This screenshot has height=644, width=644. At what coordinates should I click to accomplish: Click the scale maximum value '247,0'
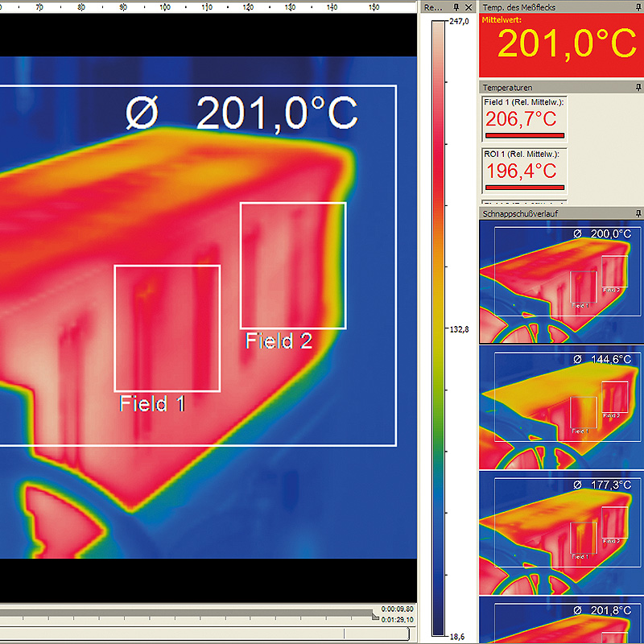click(x=459, y=22)
